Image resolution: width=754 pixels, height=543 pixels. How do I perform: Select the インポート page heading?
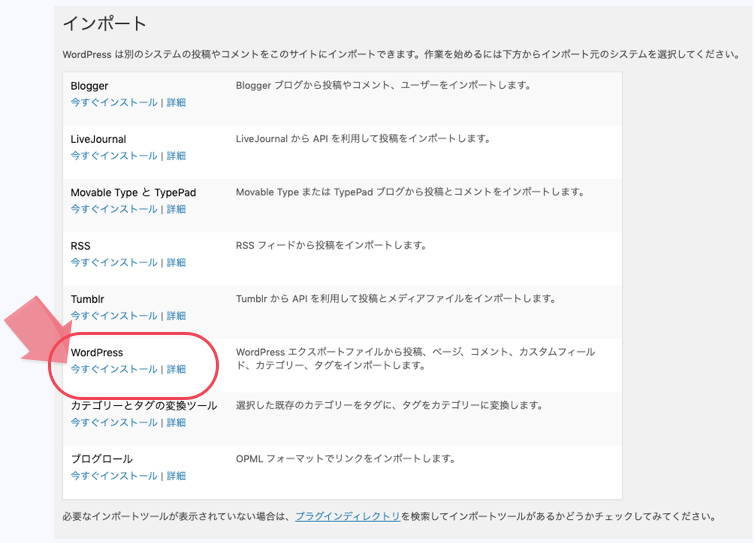(x=104, y=23)
